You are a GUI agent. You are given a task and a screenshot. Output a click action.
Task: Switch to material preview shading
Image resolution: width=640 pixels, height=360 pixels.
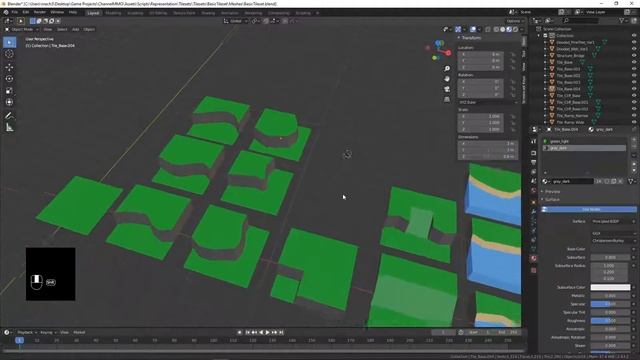pos(509,29)
